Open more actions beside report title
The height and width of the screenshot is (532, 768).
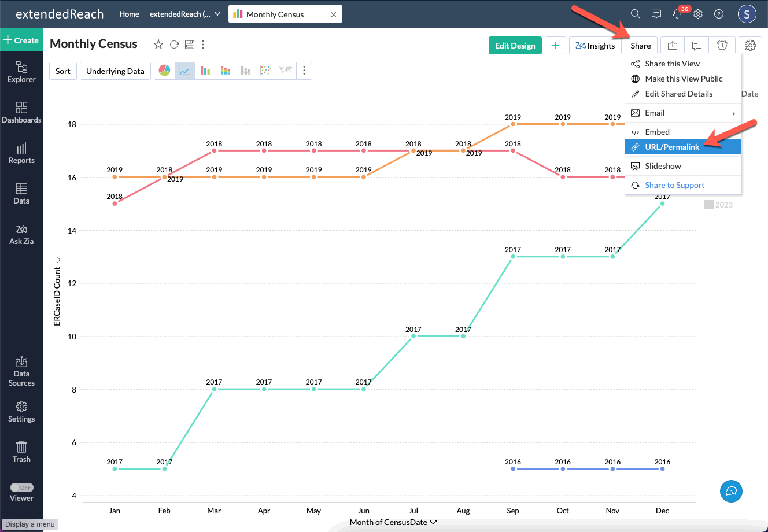(203, 45)
